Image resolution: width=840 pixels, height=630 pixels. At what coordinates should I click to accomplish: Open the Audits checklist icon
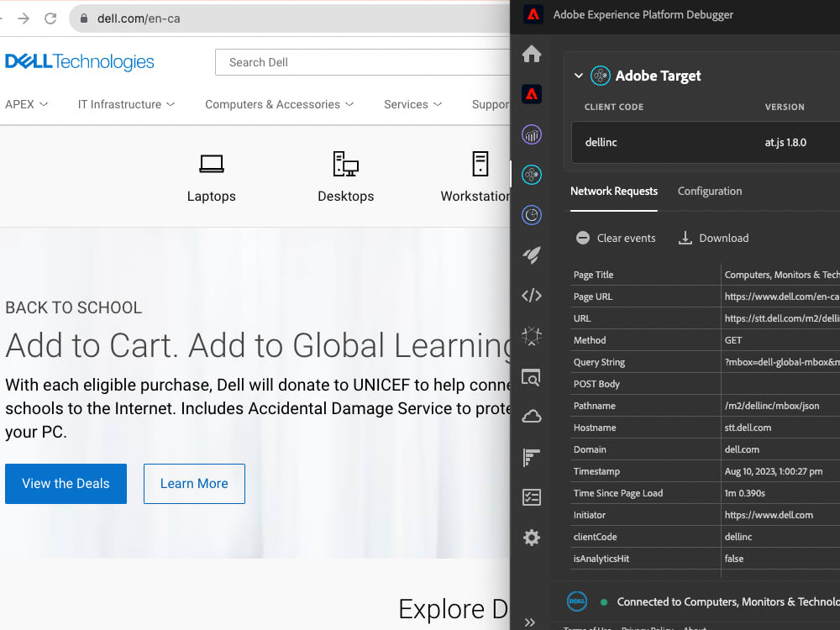[531, 497]
